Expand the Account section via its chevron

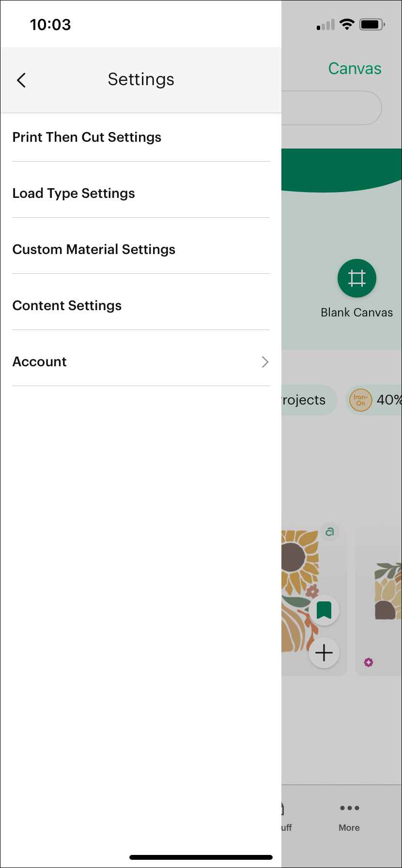[x=265, y=362]
